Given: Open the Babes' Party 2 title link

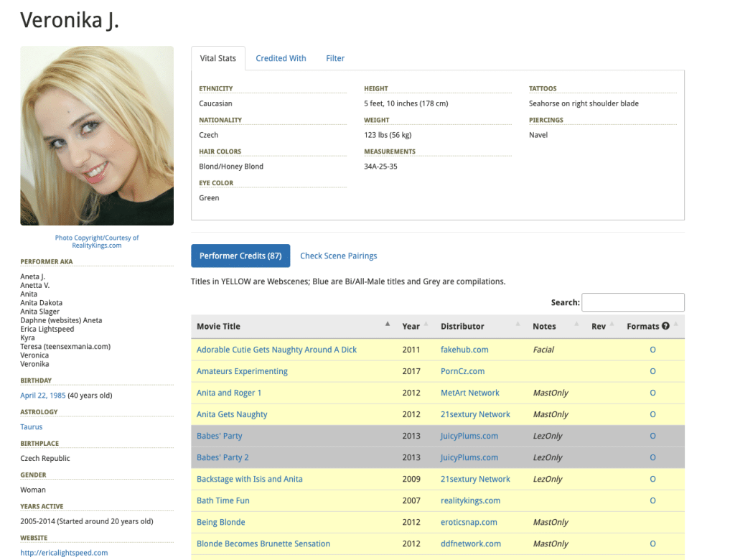Looking at the screenshot, I should tap(223, 457).
